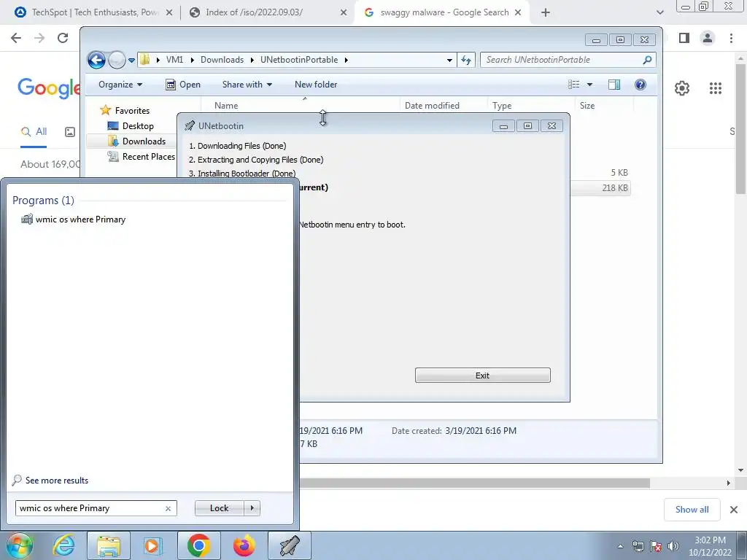Click search magnifier in Explorer

point(647,60)
